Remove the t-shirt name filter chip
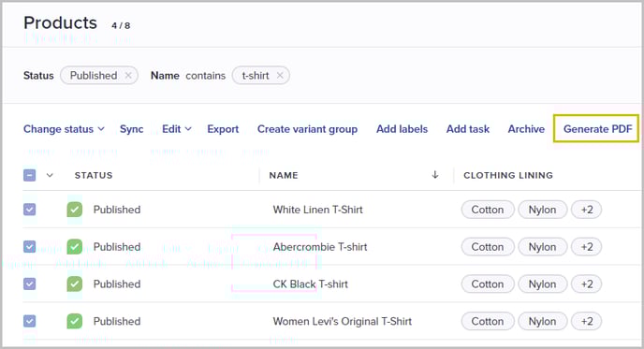This screenshot has height=349, width=644. point(280,76)
